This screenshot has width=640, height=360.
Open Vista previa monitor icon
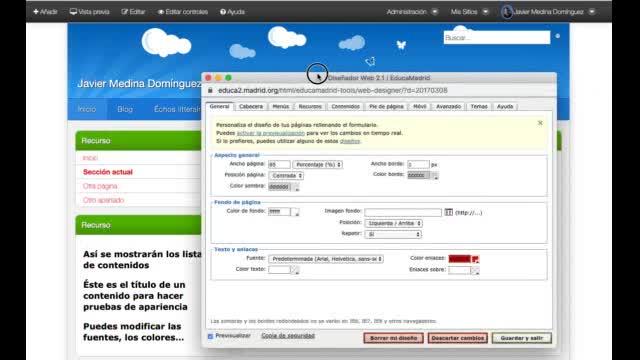(73, 12)
